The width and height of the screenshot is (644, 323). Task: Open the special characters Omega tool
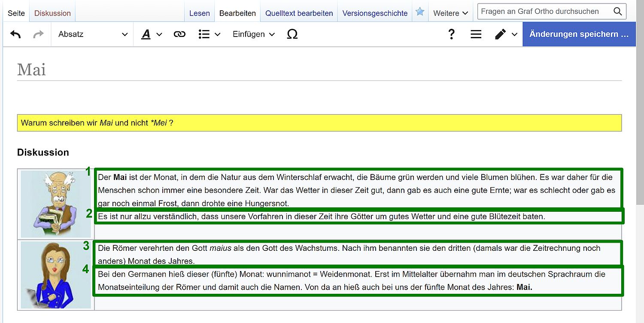292,34
